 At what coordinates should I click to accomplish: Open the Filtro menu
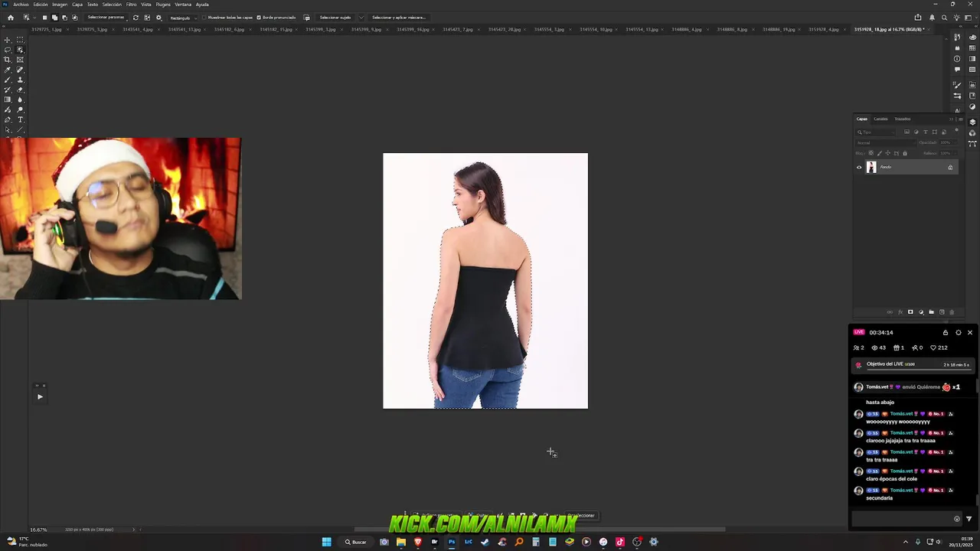[131, 5]
